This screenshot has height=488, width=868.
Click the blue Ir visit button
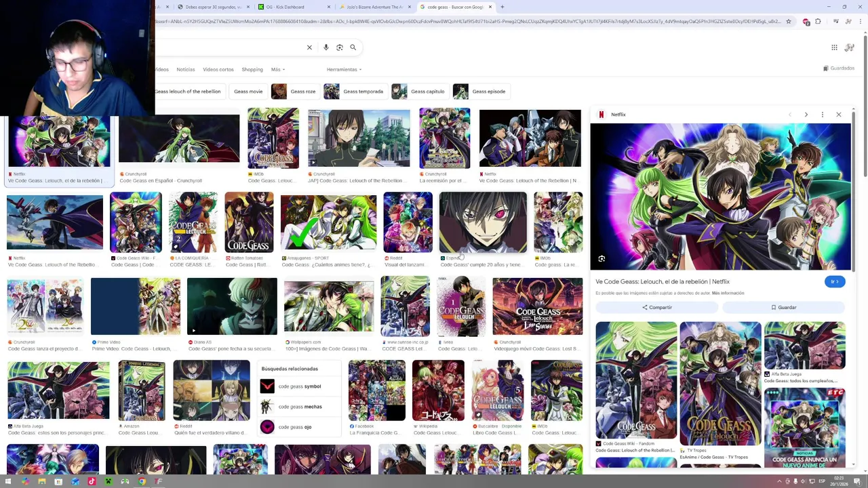point(835,281)
